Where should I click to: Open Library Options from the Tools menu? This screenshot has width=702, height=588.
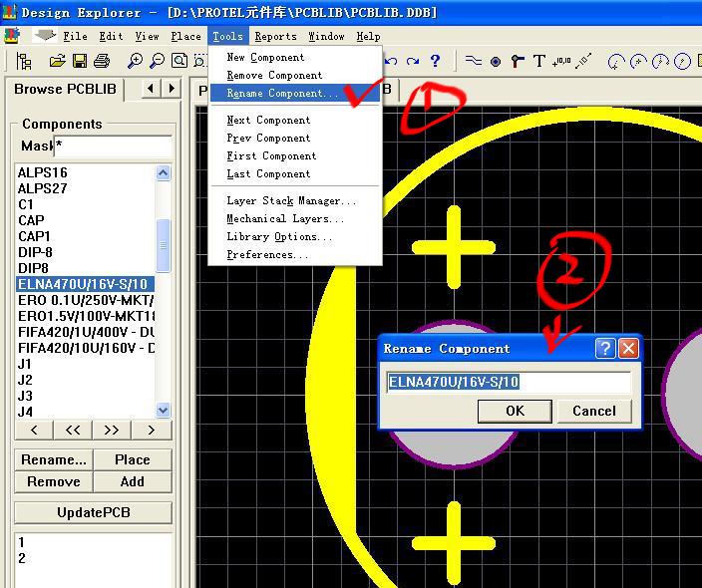[x=295, y=236]
